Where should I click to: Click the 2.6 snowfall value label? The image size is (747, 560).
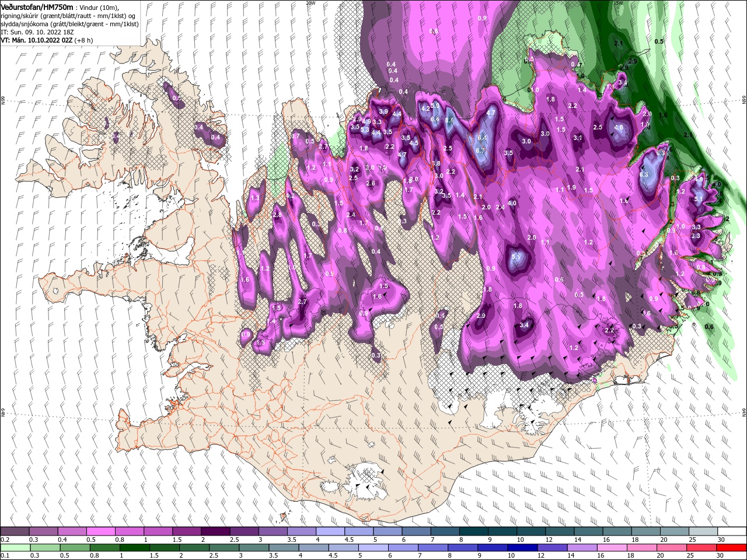click(x=370, y=183)
